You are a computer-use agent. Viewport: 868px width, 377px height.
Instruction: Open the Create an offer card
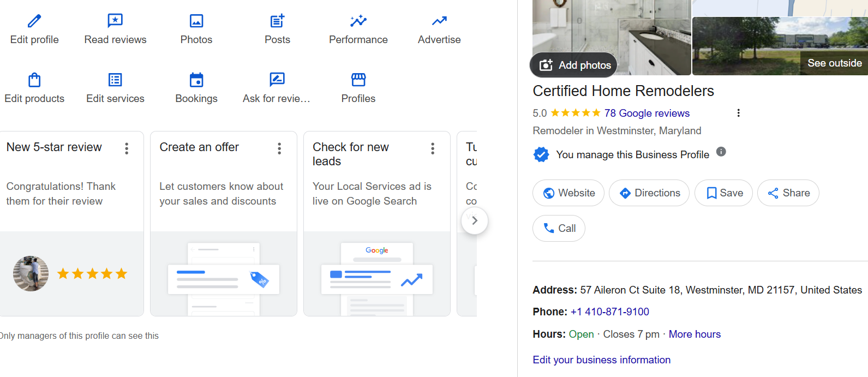pos(224,224)
